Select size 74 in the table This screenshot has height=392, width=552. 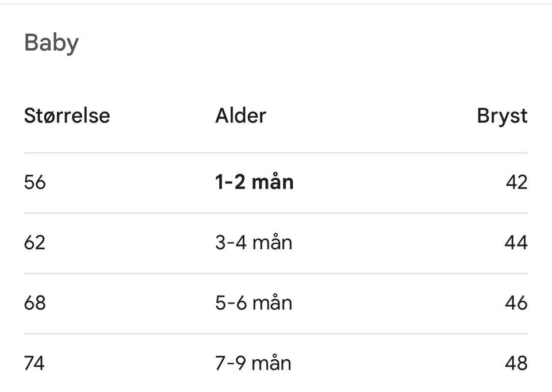34,363
